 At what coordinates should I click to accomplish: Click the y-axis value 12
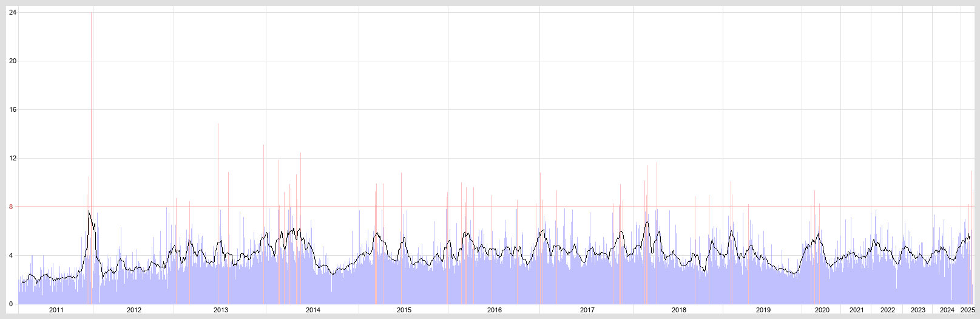tap(13, 158)
